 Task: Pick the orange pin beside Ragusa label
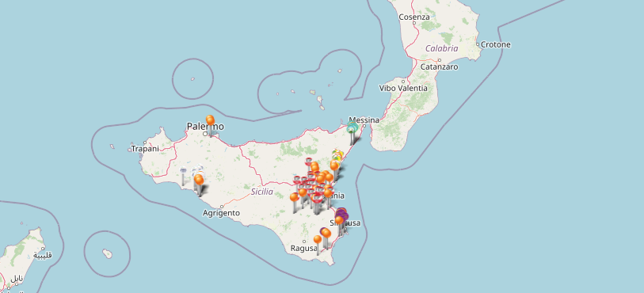click(318, 240)
